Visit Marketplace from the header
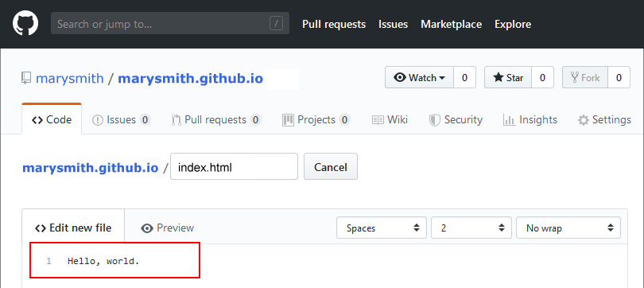The width and height of the screenshot is (644, 288). coord(451,24)
